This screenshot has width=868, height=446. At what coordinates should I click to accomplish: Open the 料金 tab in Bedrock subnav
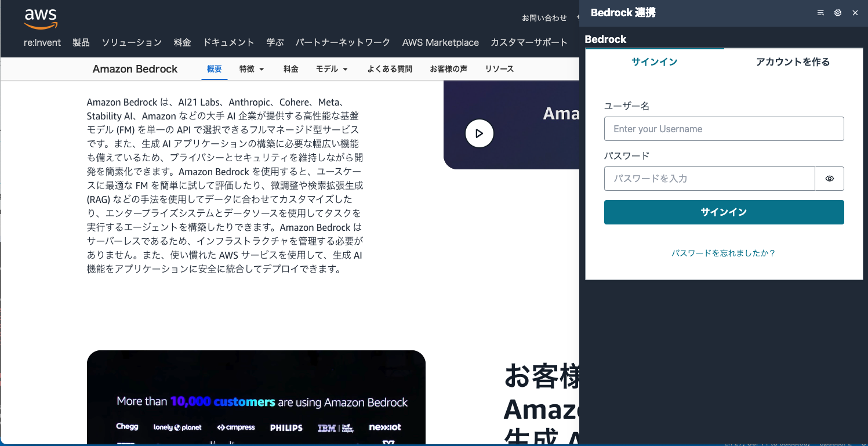291,69
